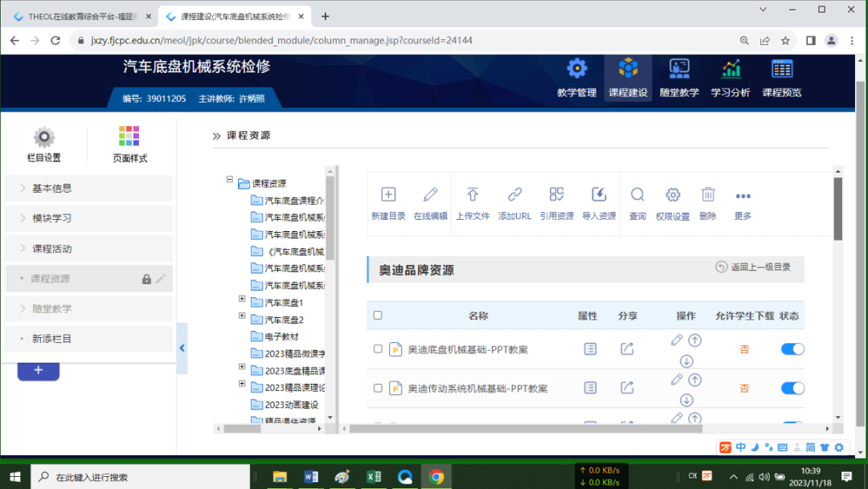Click edit pencil on 课程资源 sidebar item
The height and width of the screenshot is (489, 868).
[x=161, y=279]
